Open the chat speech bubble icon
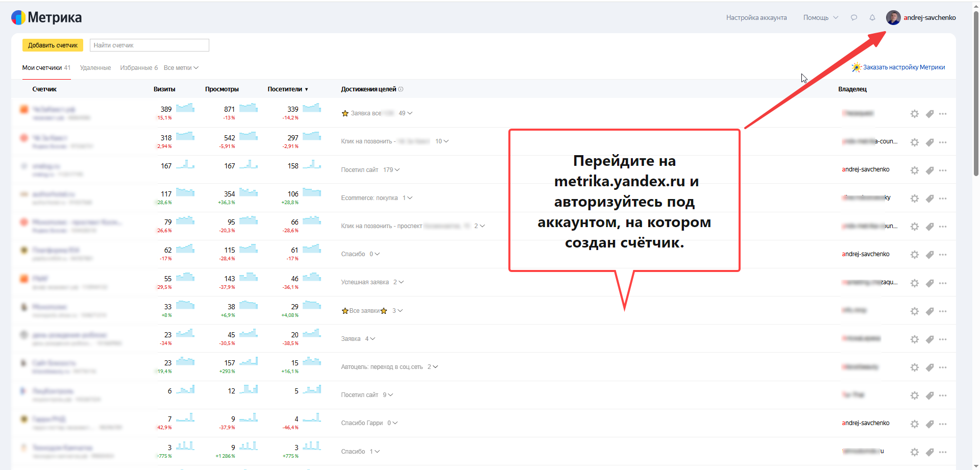Viewport: 980px width, 470px height. point(854,17)
